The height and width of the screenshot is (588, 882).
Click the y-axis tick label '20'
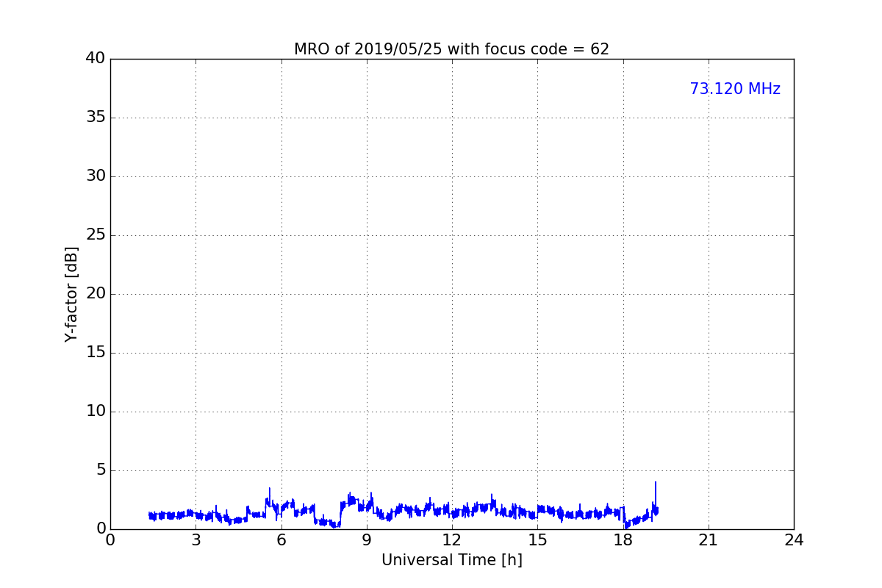[x=96, y=294]
